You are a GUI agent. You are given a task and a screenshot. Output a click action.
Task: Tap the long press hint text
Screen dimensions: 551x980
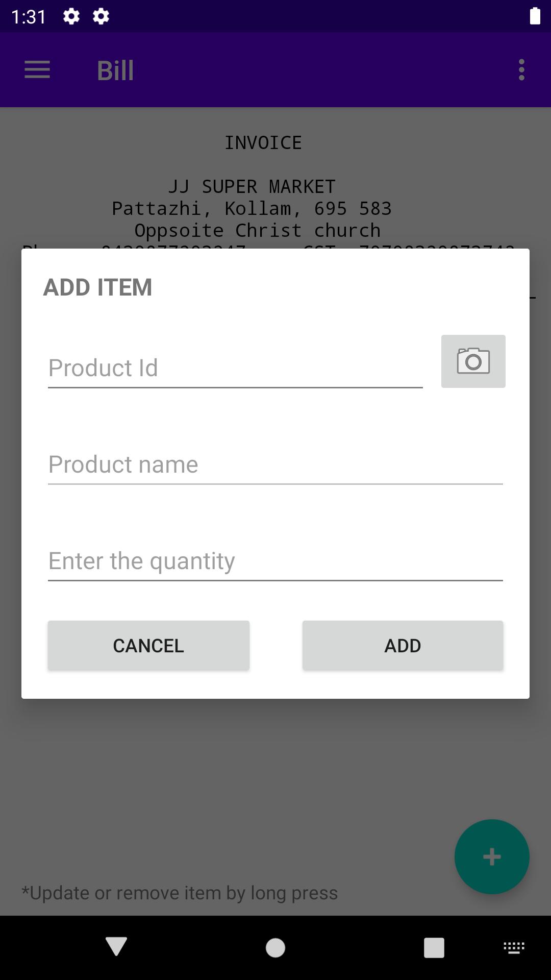click(180, 893)
